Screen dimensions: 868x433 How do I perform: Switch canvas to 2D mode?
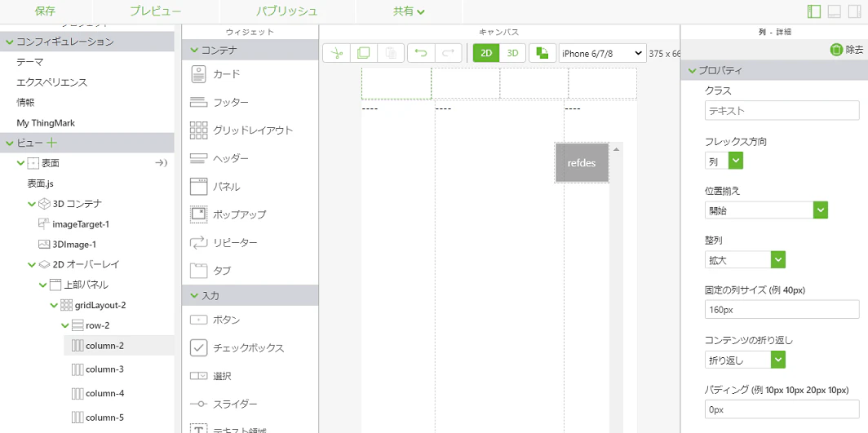tap(486, 53)
